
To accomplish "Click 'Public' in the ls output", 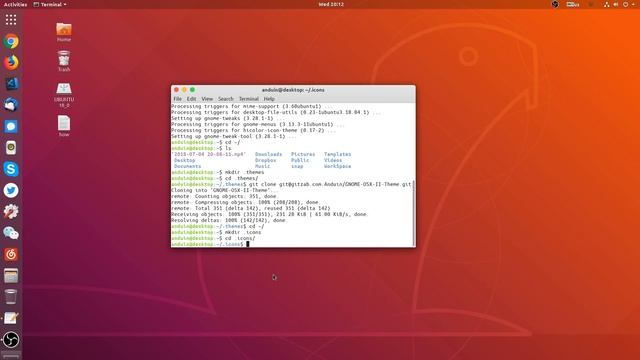I will coord(300,160).
